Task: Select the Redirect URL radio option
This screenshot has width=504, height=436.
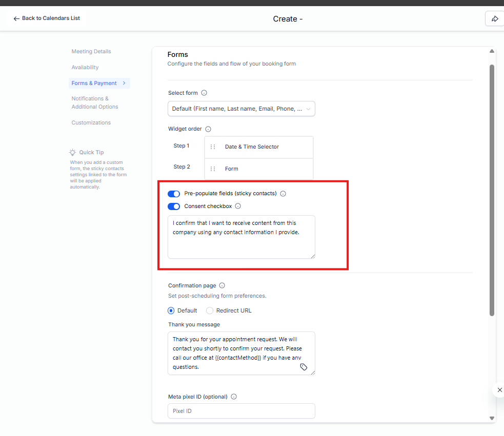Action: [210, 310]
